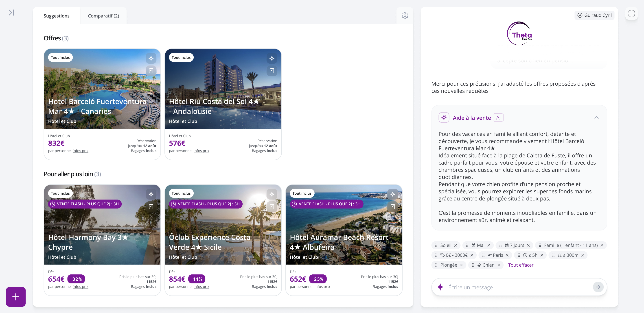
Task: Click the Hôtel Harmony Bay 3★ Chypre title
Action: click(x=88, y=242)
